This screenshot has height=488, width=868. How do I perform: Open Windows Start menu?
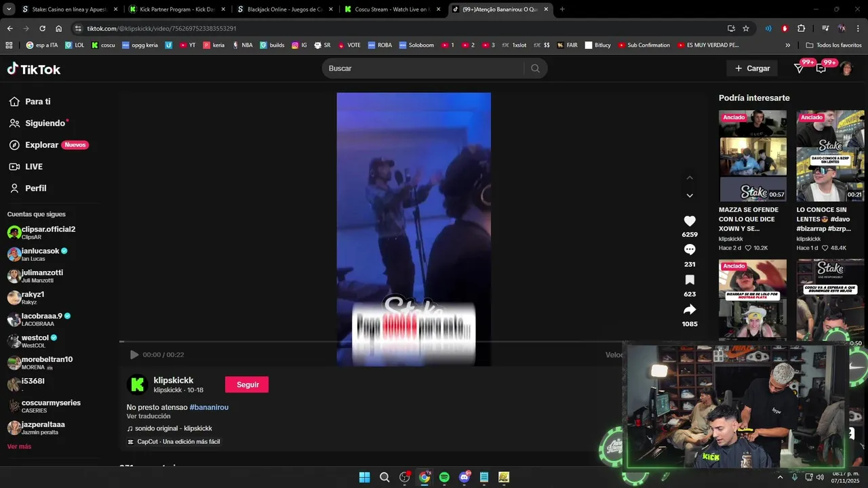pos(364,477)
